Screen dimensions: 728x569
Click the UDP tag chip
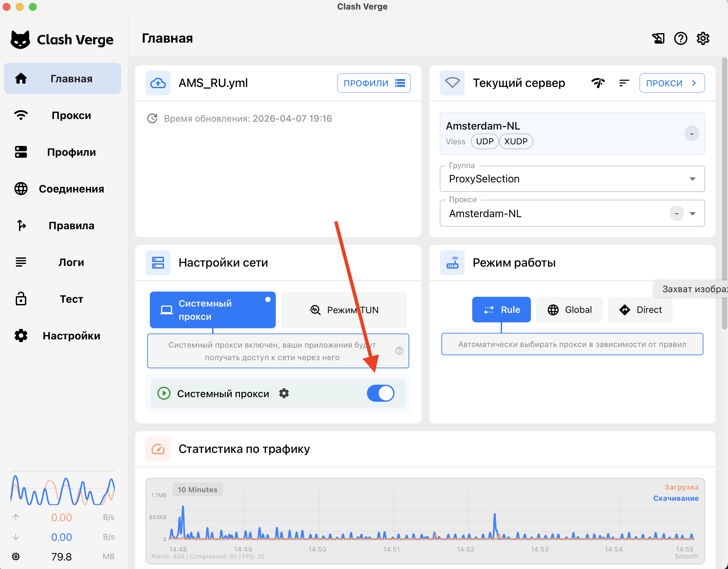[x=485, y=141]
